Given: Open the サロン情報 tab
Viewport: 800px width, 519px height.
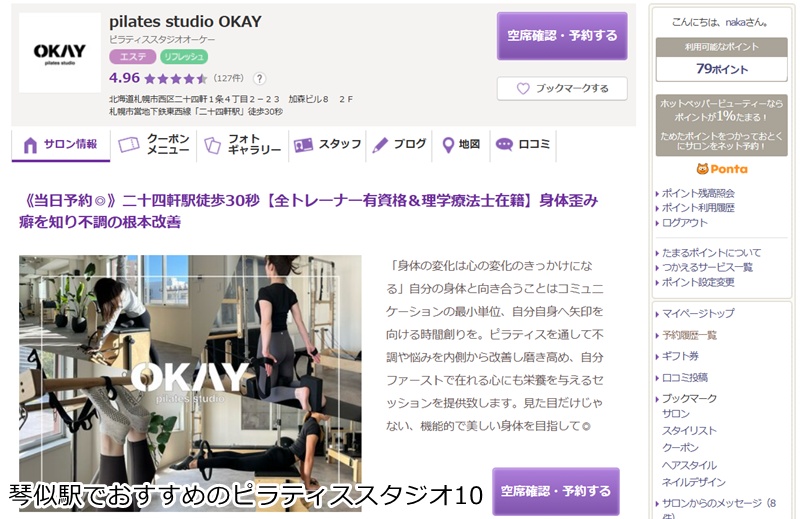Looking at the screenshot, I should point(61,146).
